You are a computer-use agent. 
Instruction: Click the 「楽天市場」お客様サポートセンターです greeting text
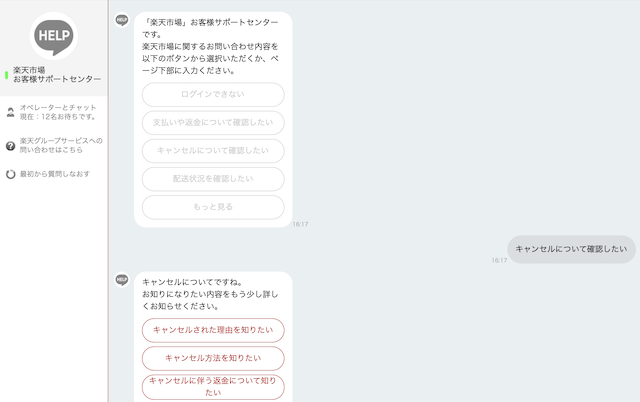210,28
